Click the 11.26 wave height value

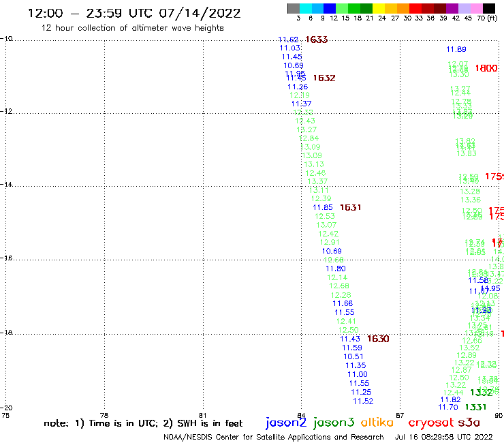pos(298,87)
